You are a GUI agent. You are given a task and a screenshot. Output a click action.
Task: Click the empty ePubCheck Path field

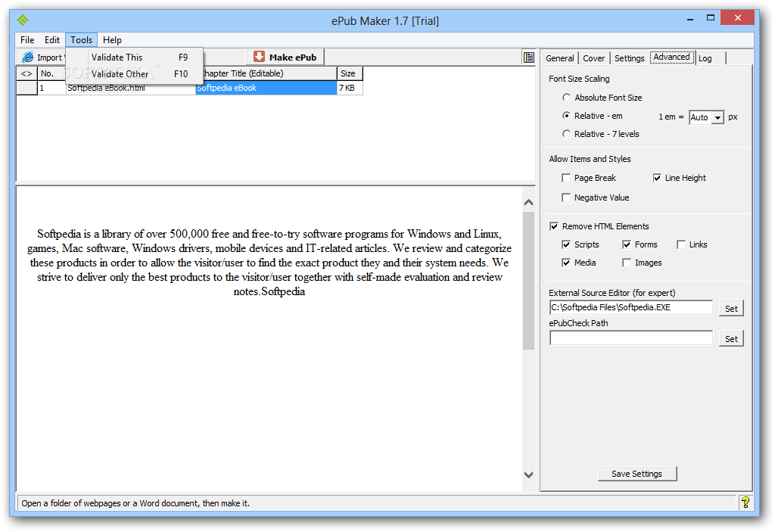coord(631,338)
